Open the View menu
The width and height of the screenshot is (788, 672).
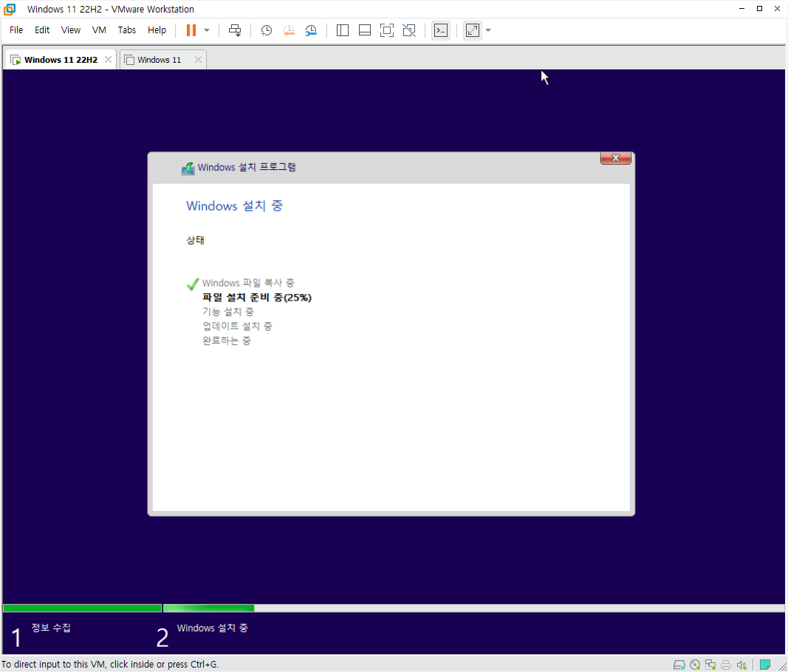point(71,30)
